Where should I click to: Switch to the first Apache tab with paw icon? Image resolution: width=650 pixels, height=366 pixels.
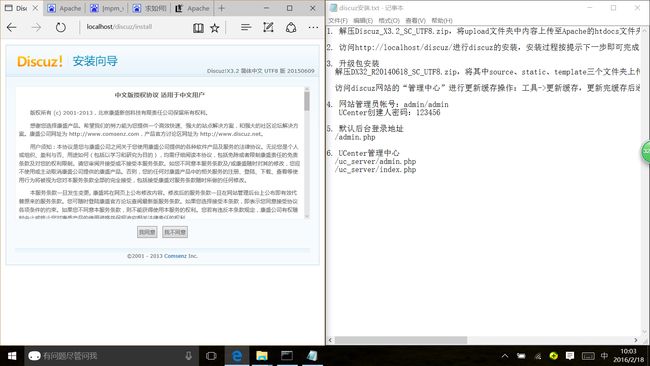tap(64, 8)
